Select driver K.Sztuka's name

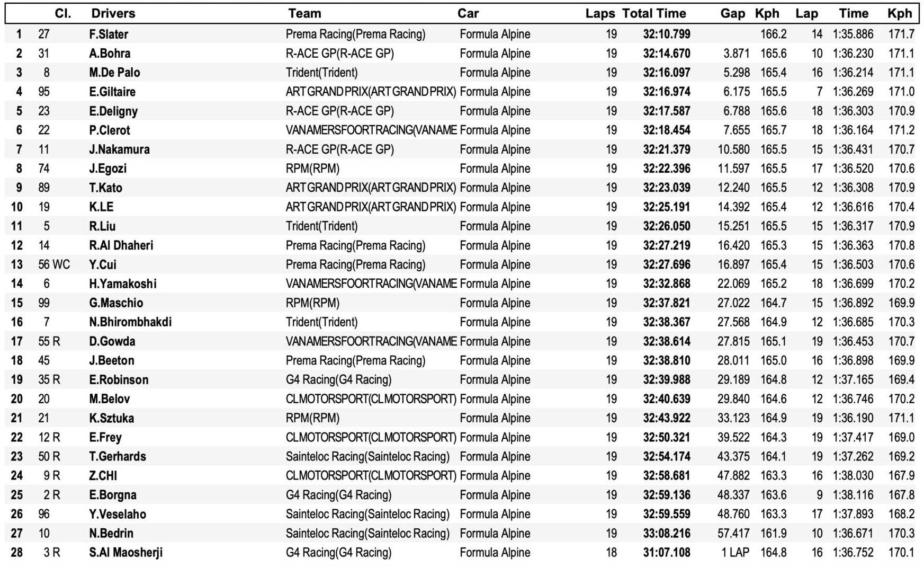[111, 418]
